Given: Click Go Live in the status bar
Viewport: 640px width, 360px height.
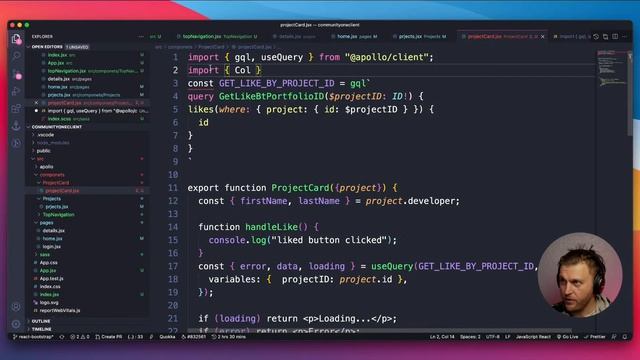Looking at the screenshot, I should 568,337.
